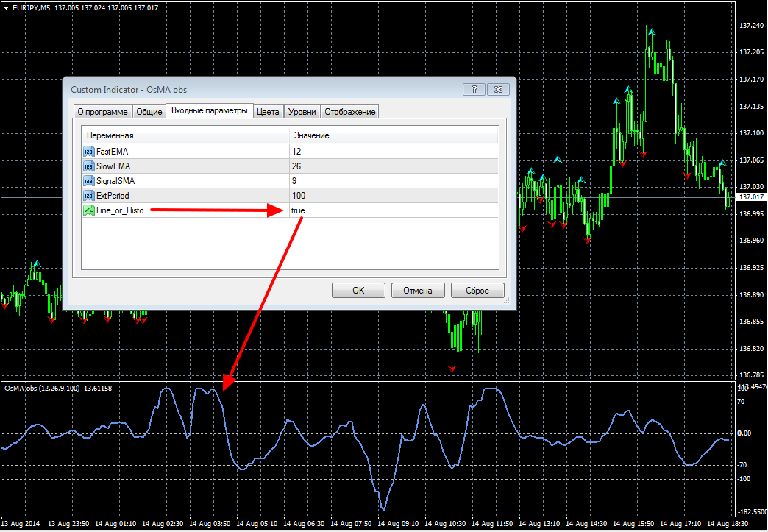The width and height of the screenshot is (768, 532).
Task: Click the Line_or_Histo boolean variable icon
Action: coord(89,210)
